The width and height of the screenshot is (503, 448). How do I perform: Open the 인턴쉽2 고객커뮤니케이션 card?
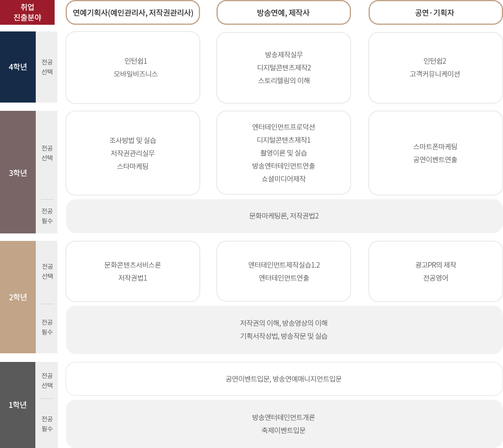436,67
